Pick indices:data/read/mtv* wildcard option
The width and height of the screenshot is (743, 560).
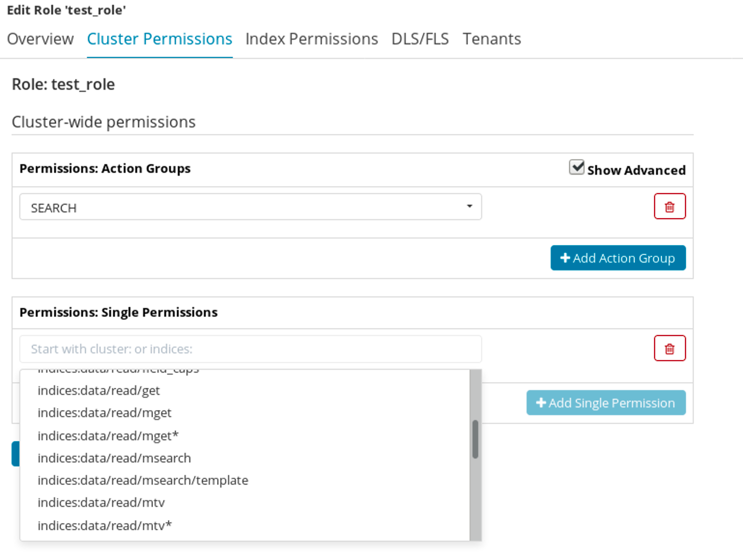pyautogui.click(x=245, y=525)
